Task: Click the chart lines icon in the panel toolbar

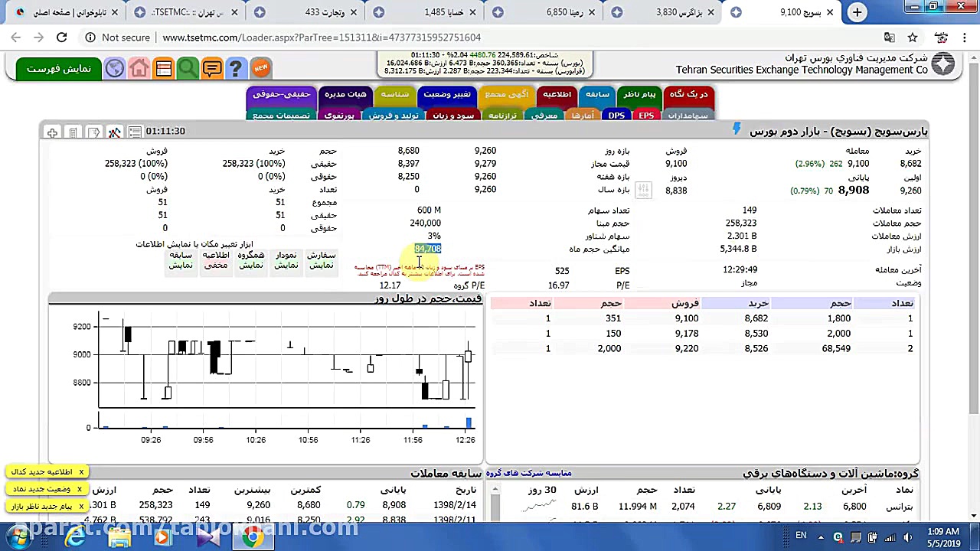Action: 114,132
